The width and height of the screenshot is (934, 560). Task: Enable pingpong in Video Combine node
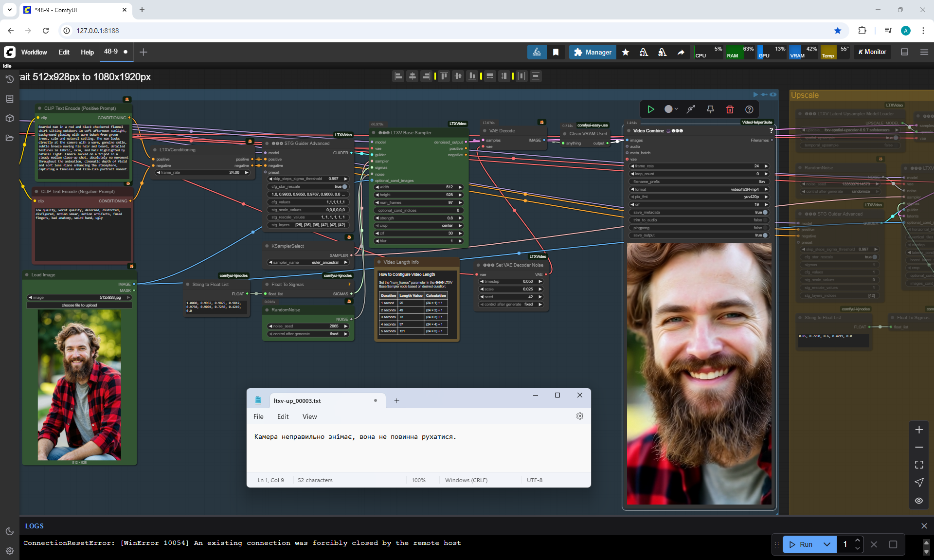[764, 228]
